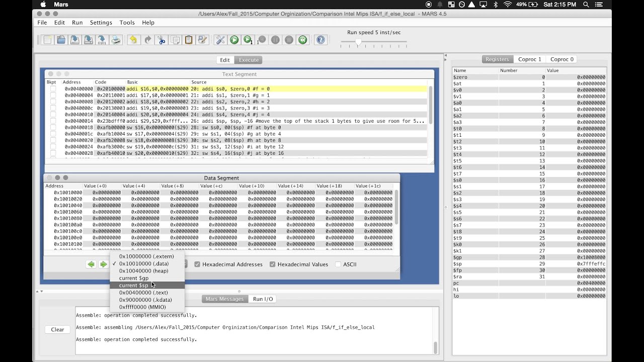This screenshot has width=644, height=362.
Task: Click the backstep (undo step) icon
Action: (261, 40)
